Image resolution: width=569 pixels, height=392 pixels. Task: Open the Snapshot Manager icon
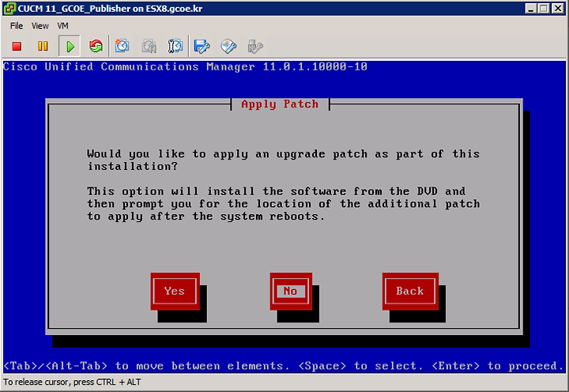click(x=175, y=46)
